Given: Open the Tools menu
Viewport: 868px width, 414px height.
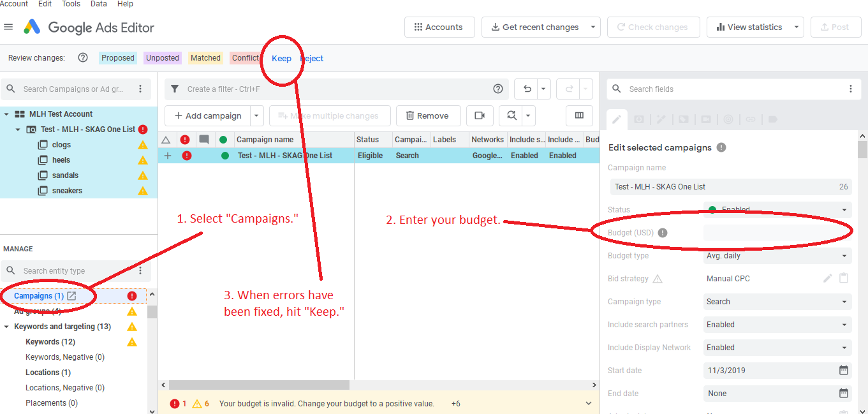Looking at the screenshot, I should pos(71,4).
